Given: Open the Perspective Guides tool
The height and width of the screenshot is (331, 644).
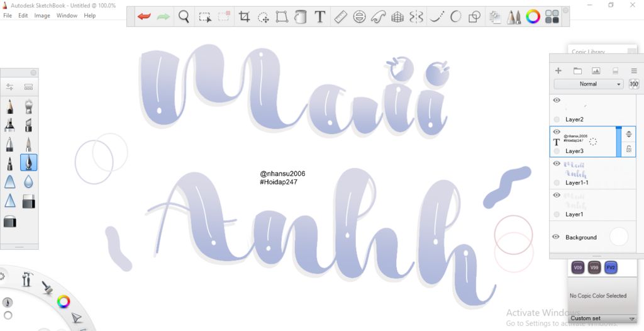Looking at the screenshot, I should pyautogui.click(x=397, y=17).
